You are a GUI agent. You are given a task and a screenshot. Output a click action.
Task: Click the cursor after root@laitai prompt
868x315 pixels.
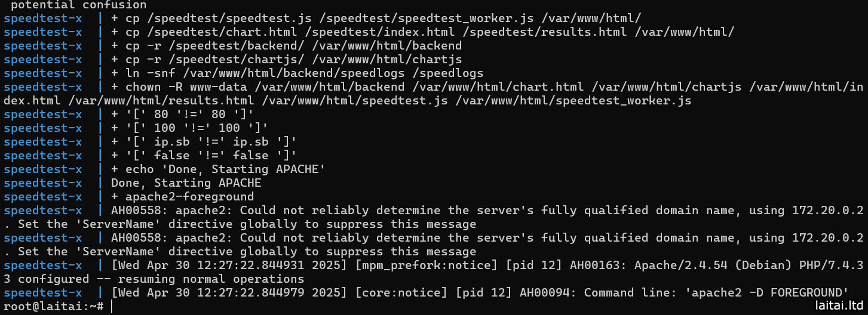(111, 307)
